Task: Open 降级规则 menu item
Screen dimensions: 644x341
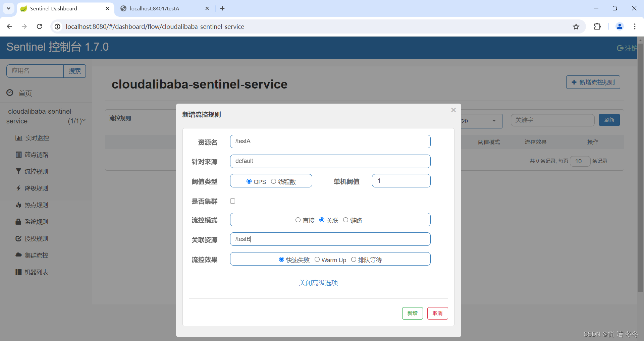Action: [x=36, y=188]
